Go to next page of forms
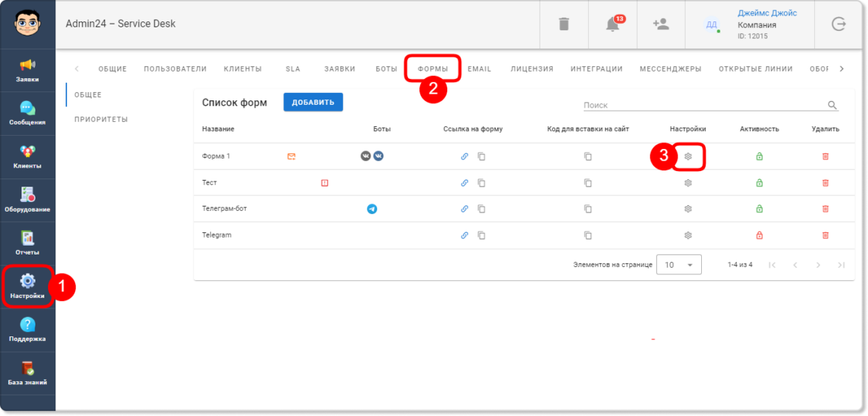This screenshot has height=416, width=868. coord(818,265)
